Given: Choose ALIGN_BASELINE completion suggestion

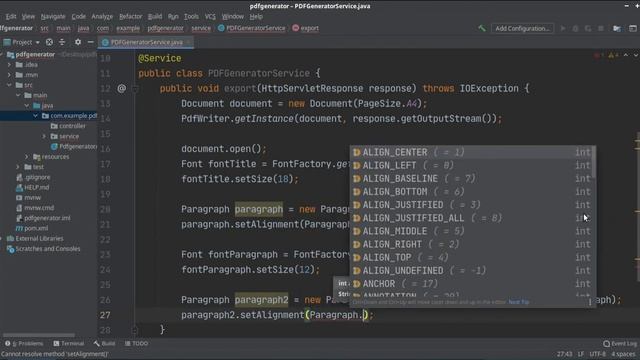Looking at the screenshot, I should (472, 178).
